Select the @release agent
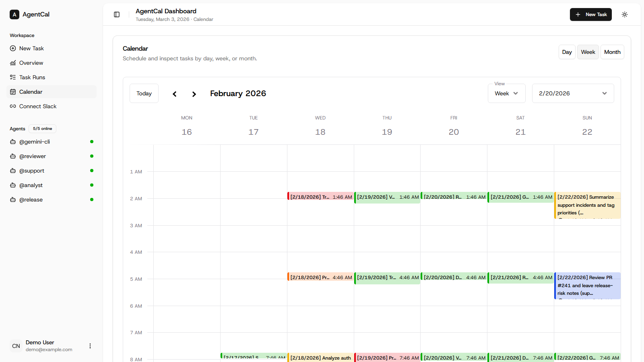 click(x=52, y=200)
